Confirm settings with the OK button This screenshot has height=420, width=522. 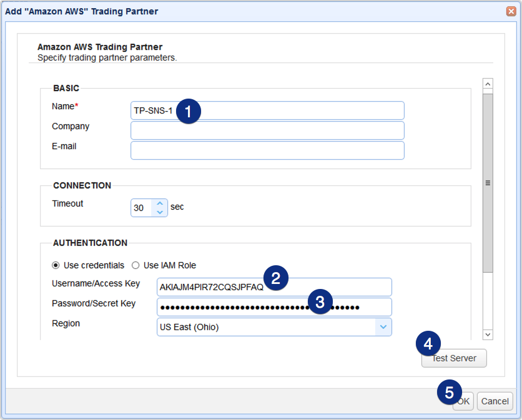coord(463,401)
